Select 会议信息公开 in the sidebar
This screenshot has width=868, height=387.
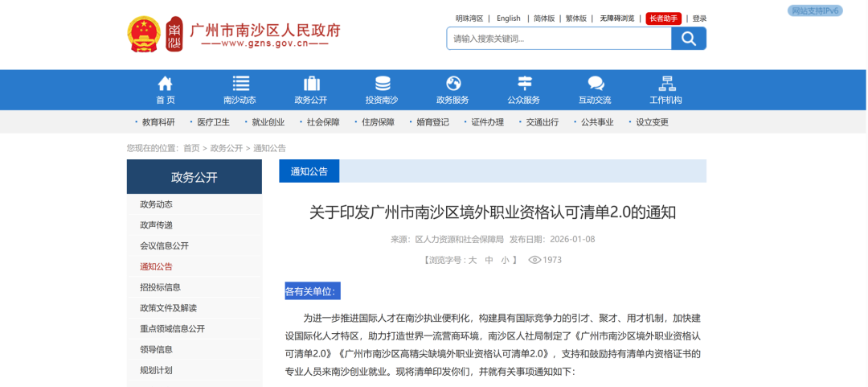point(165,245)
